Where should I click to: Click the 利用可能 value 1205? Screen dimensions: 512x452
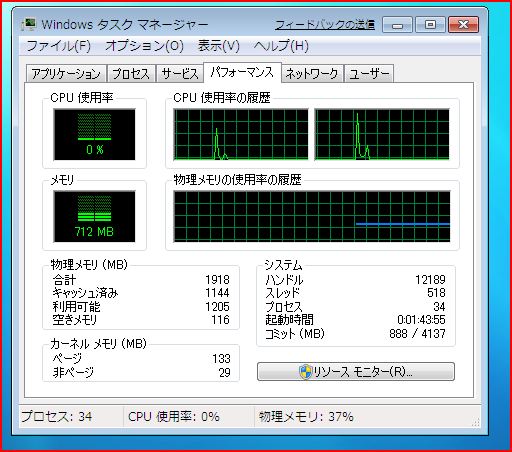coord(217,306)
